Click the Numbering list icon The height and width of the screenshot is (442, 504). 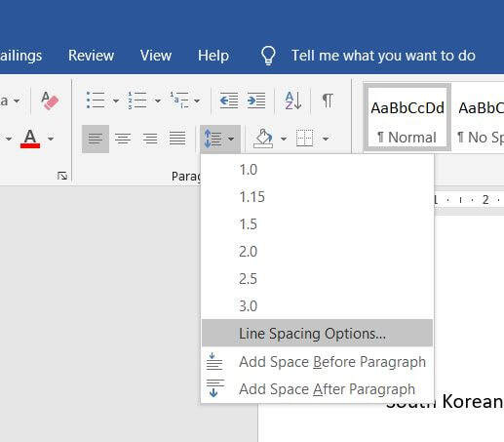[136, 100]
